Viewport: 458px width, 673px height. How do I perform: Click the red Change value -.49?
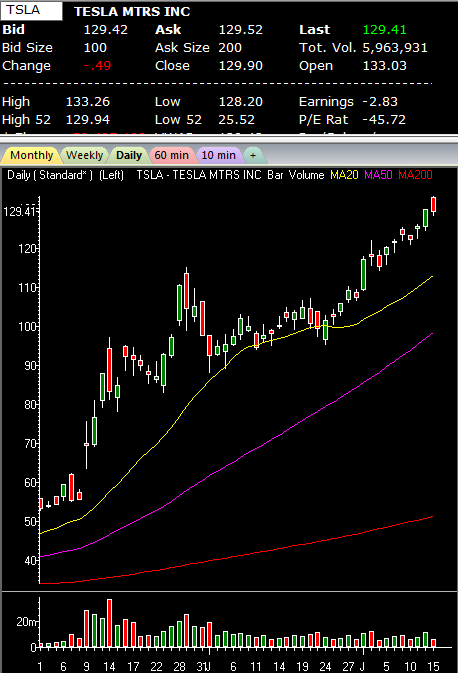(x=97, y=66)
